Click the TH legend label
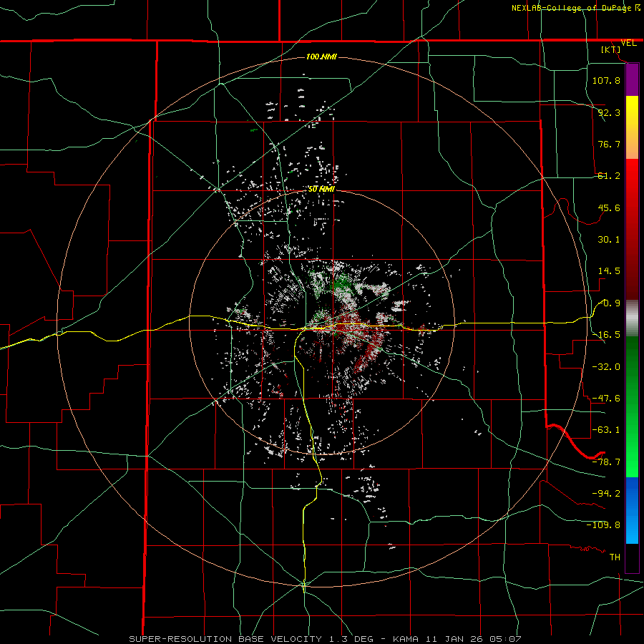The height and width of the screenshot is (644, 644). pos(615,557)
